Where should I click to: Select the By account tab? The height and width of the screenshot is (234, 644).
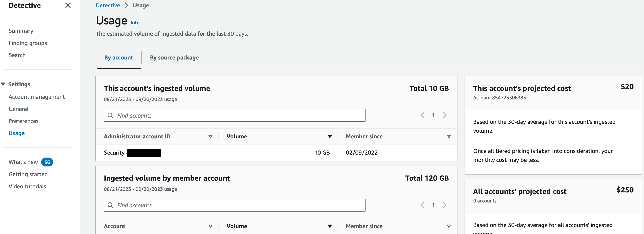tap(118, 57)
